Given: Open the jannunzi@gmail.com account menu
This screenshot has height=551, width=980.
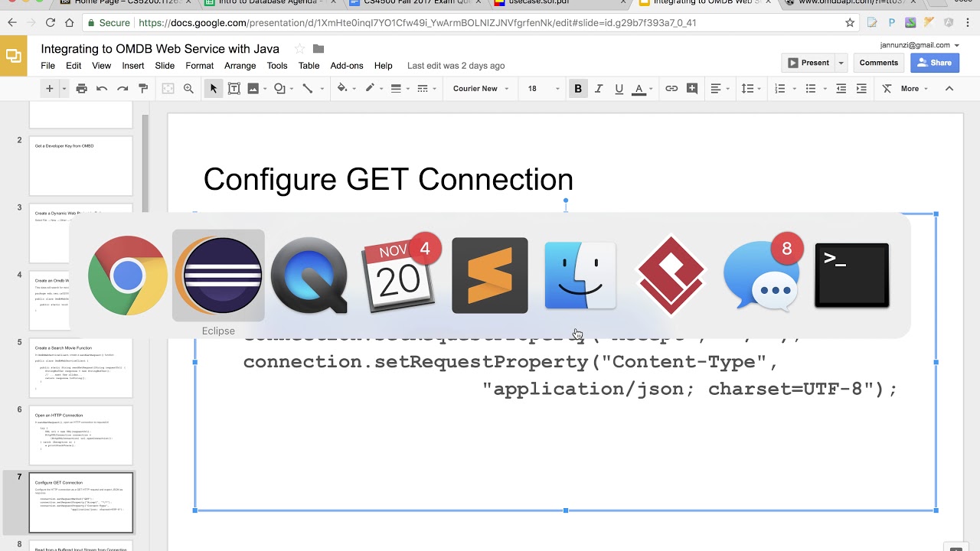Looking at the screenshot, I should 920,45.
